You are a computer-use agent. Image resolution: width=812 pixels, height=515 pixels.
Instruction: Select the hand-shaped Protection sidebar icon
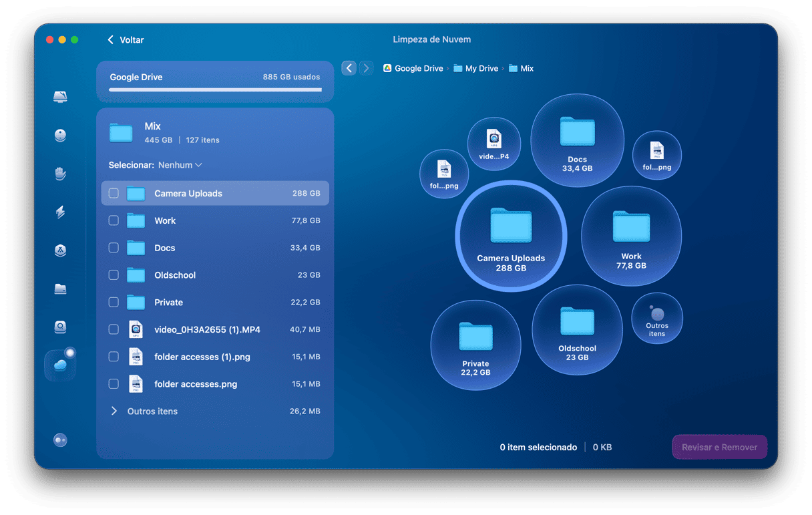coord(60,174)
